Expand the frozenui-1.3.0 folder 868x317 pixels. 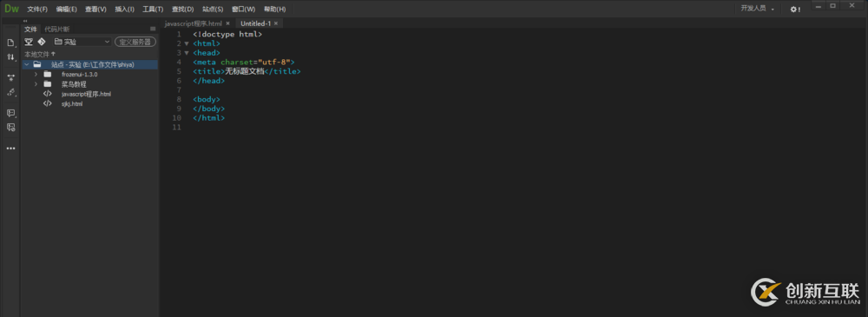point(36,75)
